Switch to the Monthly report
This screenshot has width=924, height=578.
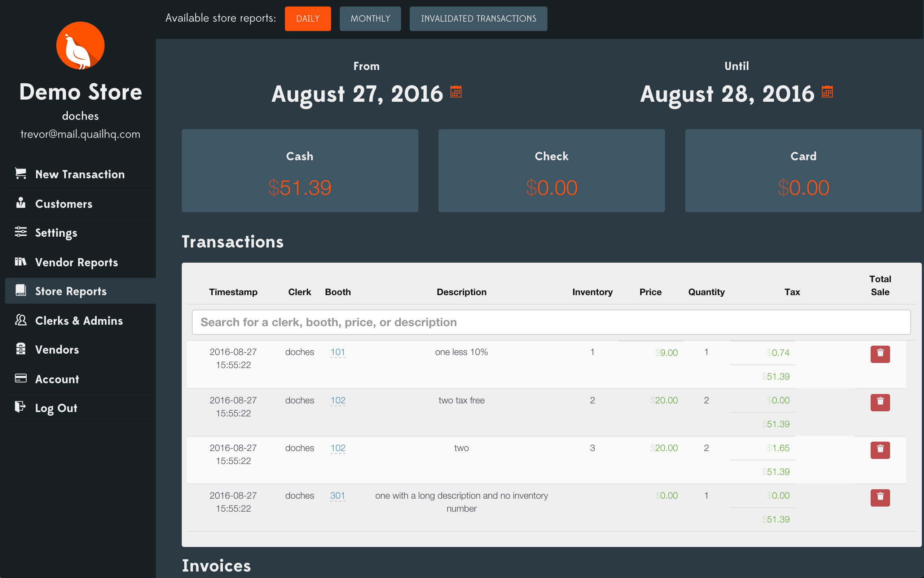click(370, 18)
